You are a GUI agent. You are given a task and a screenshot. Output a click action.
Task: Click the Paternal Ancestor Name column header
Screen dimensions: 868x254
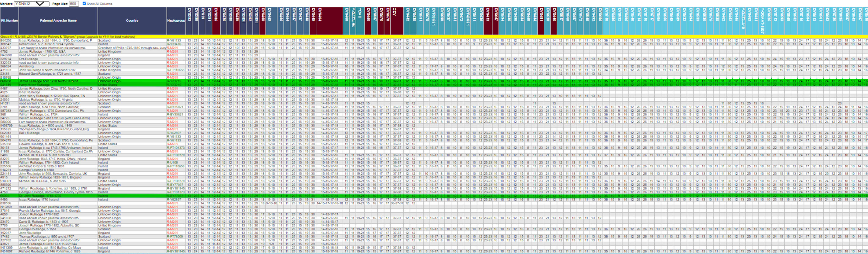58,20
